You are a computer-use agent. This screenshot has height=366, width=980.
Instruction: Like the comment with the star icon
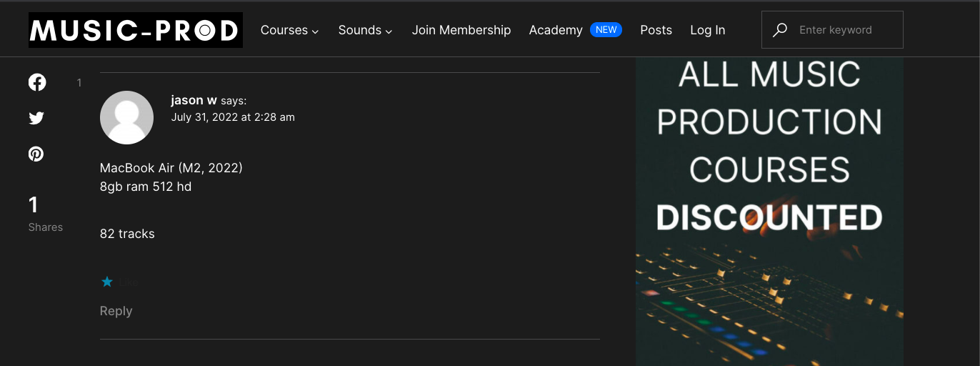107,282
